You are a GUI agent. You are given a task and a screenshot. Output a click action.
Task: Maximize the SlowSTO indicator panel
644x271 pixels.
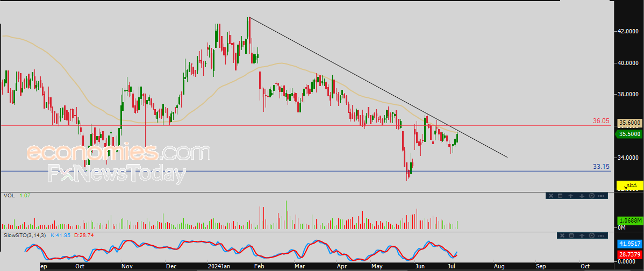(571, 236)
